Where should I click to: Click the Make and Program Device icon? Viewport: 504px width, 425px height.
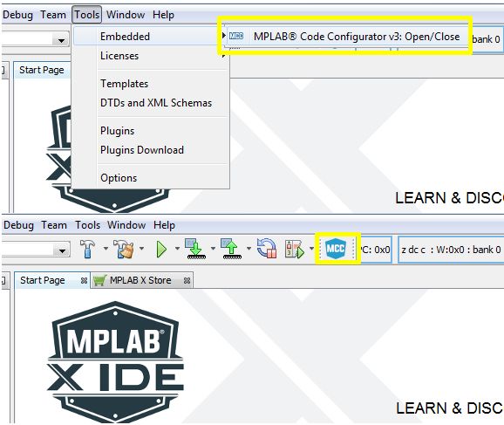click(195, 249)
